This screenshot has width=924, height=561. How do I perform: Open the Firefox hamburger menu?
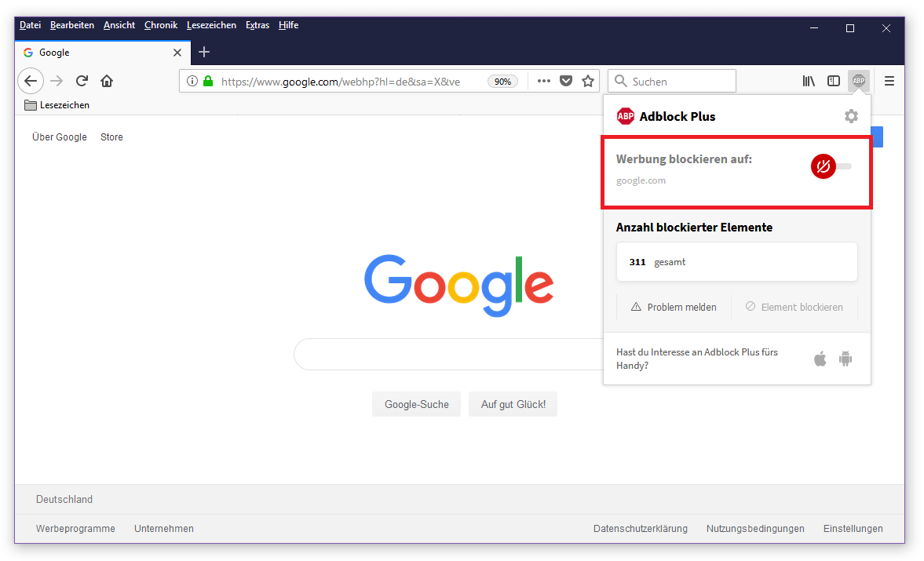(889, 81)
